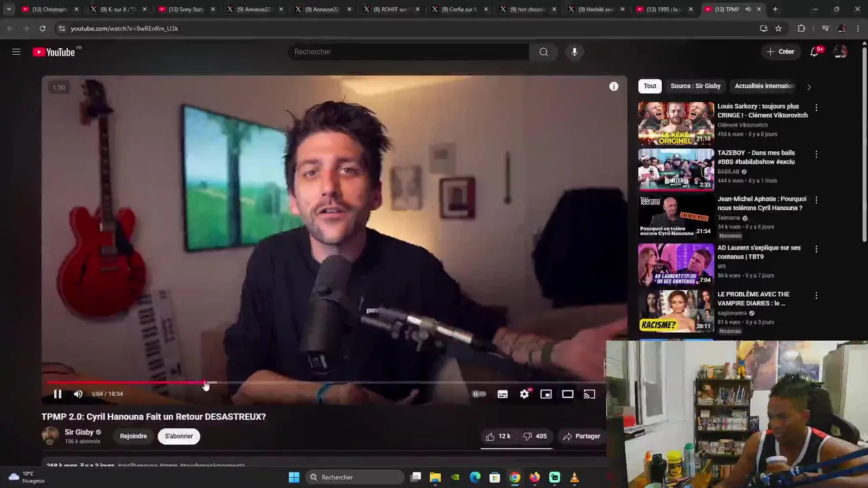
Task: Reload the page in the browser
Action: click(42, 28)
